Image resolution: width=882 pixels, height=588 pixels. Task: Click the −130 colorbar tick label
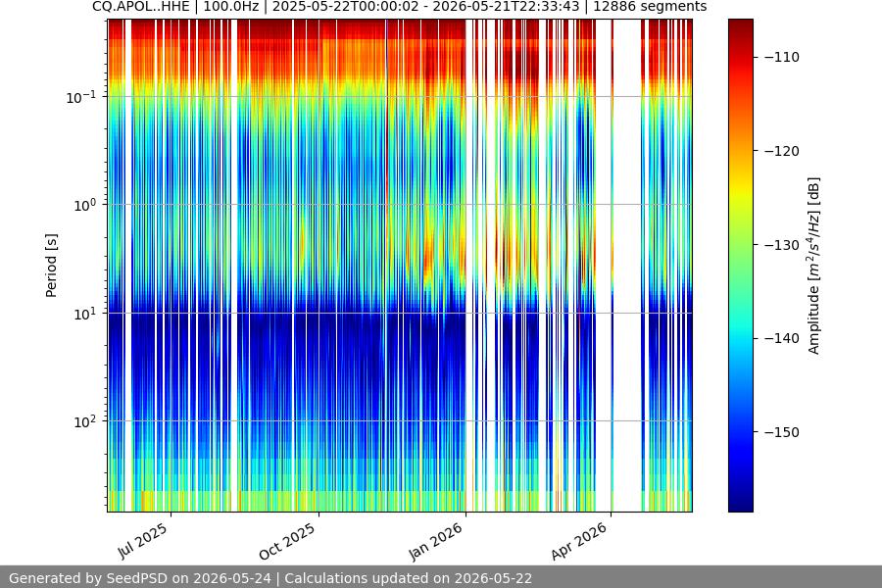pyautogui.click(x=782, y=245)
